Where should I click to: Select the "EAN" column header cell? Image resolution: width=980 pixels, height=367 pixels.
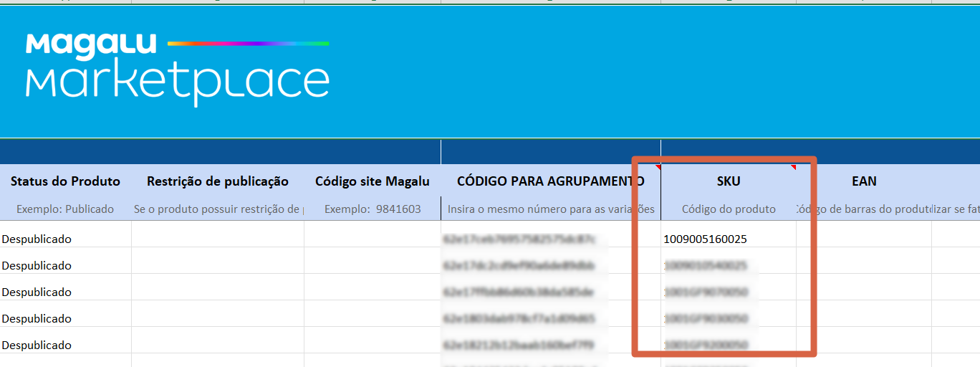click(x=864, y=181)
